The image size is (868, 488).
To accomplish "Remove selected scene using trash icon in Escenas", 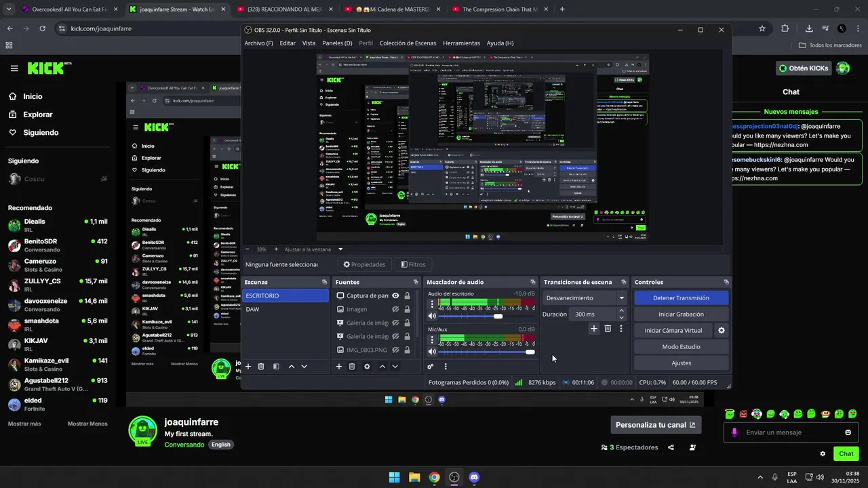I will tap(261, 367).
